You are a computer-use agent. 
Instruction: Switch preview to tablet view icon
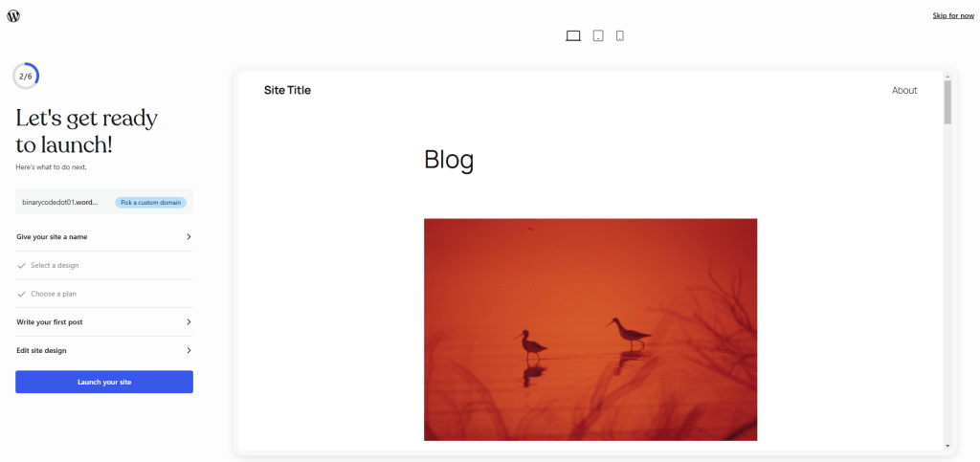pos(598,35)
